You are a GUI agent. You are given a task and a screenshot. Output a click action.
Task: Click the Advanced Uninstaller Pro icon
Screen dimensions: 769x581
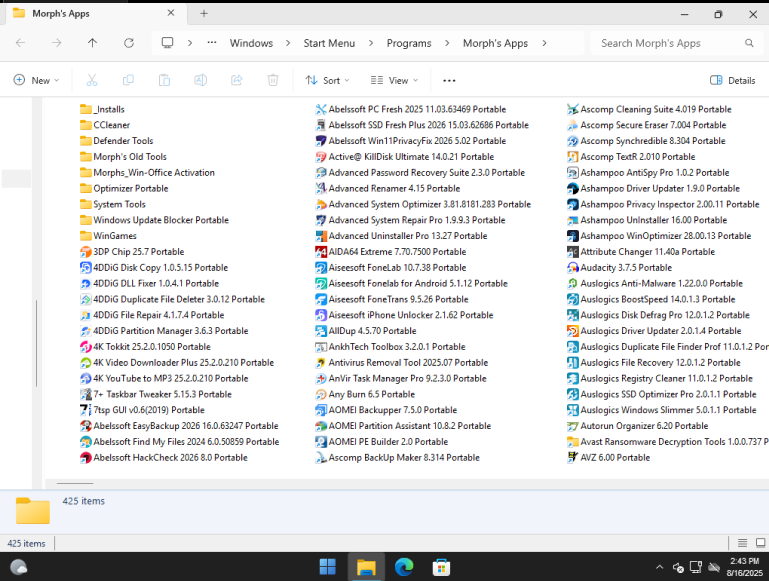(321, 236)
